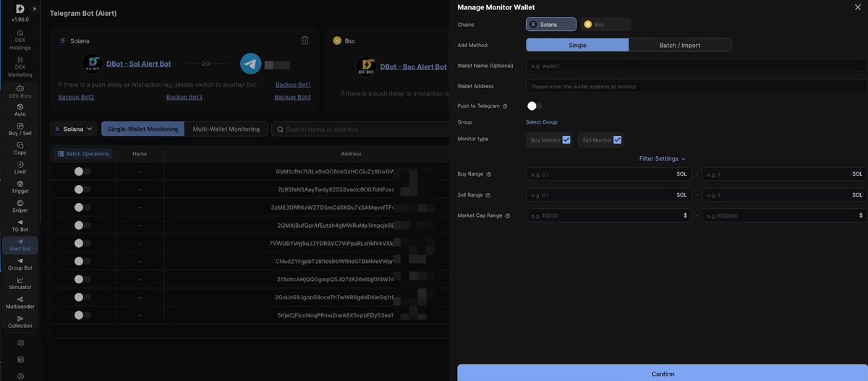
Task: Open the Copy trading page
Action: tap(20, 148)
